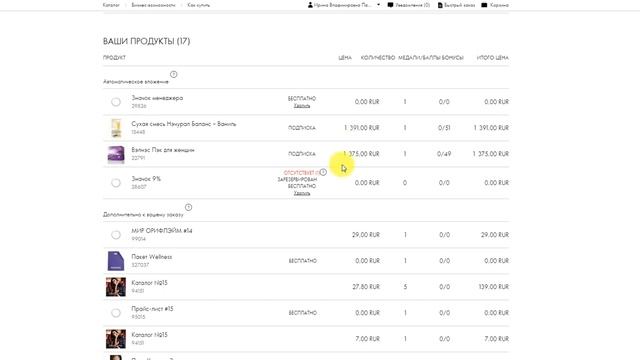The height and width of the screenshot is (360, 640).
Task: Open the Быстрый заказ link
Action: coord(460,5)
